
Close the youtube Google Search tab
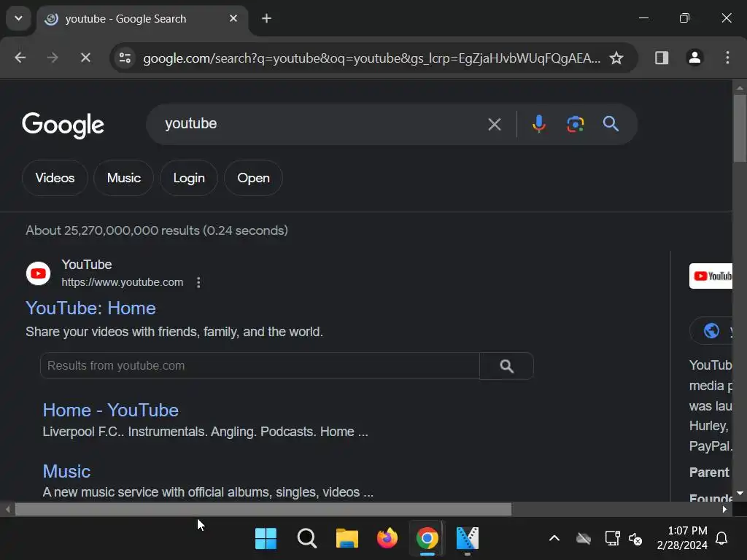[233, 18]
